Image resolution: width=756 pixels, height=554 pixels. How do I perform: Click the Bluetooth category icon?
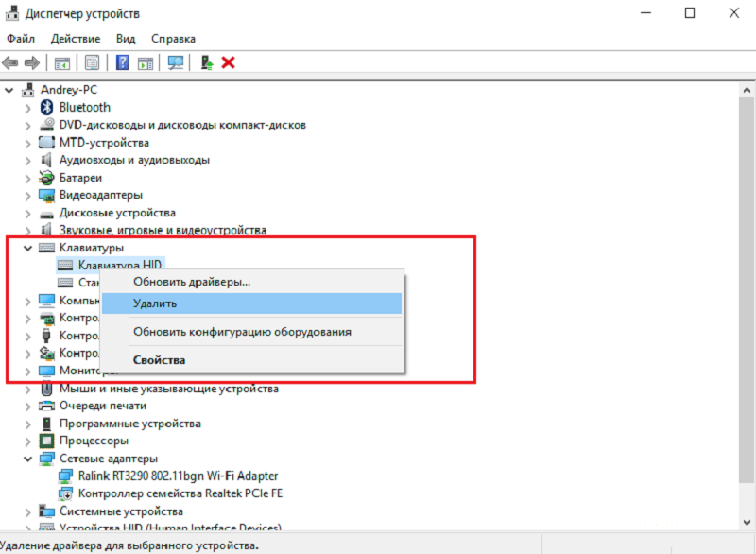(x=46, y=107)
